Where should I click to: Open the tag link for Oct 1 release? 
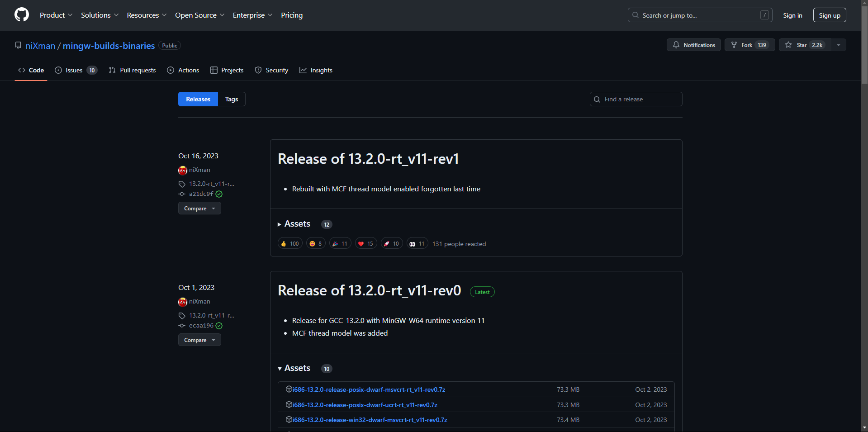coord(212,315)
